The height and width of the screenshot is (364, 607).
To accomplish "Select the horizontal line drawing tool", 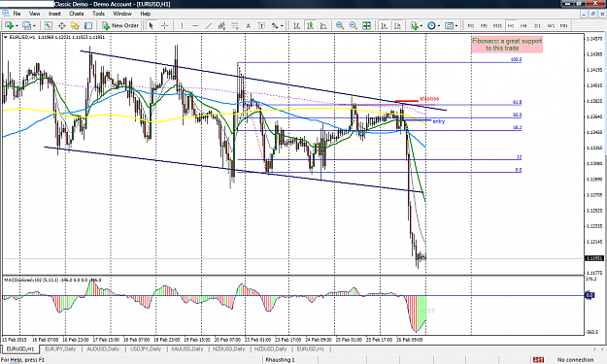I will [195, 25].
